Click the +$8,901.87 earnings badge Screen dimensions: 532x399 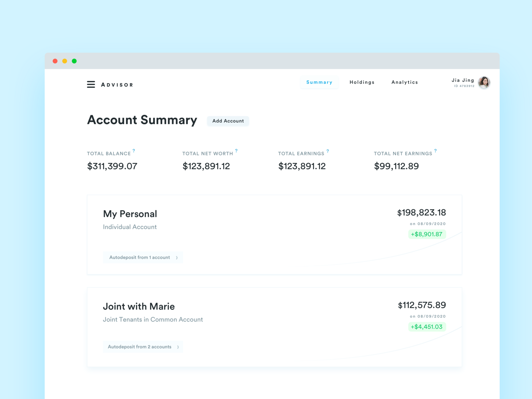(427, 234)
